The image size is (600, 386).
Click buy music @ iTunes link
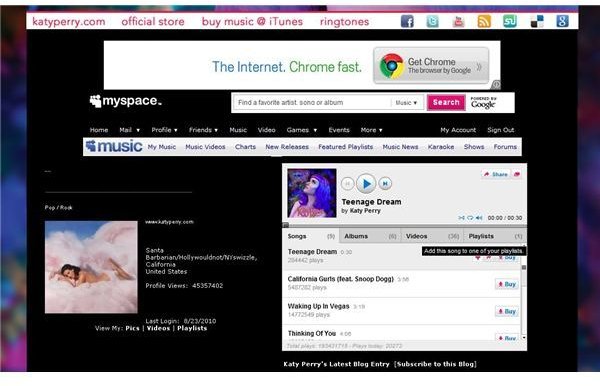click(252, 21)
